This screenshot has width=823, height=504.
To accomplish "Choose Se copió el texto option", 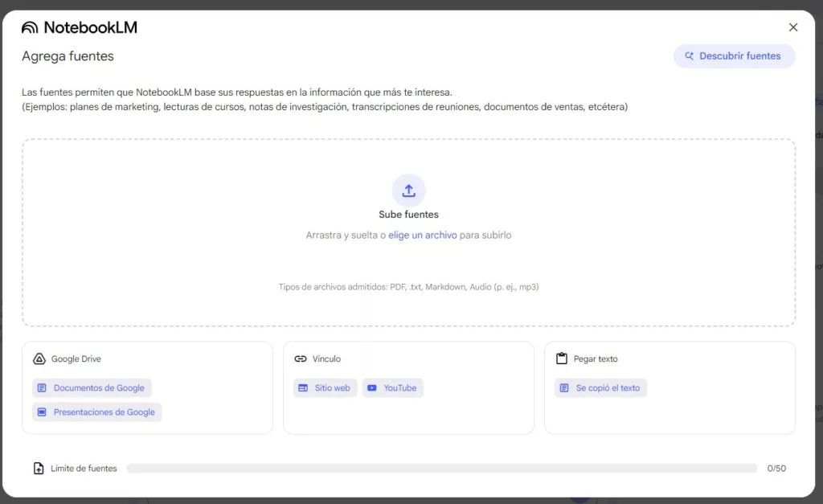I will tap(601, 388).
